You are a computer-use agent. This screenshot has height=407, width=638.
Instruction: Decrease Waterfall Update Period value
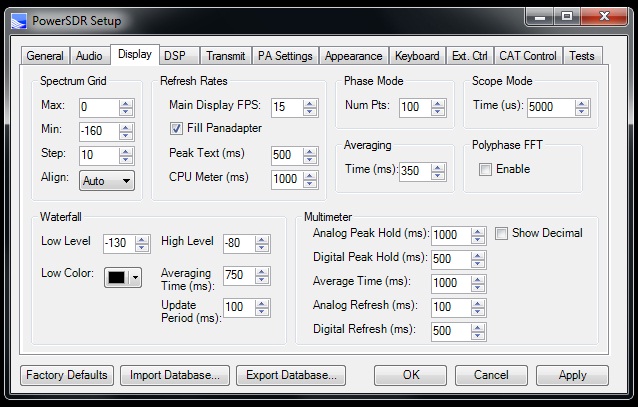tap(262, 311)
